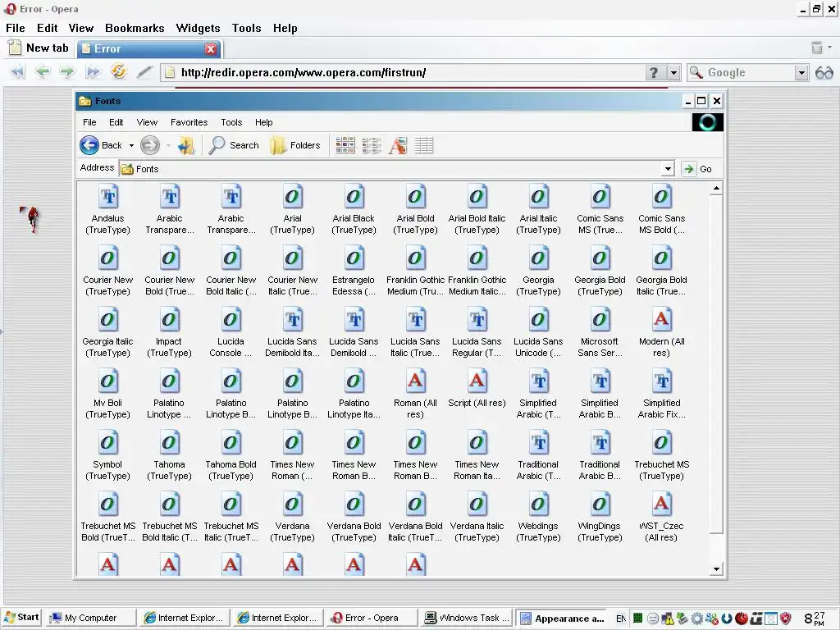Image resolution: width=840 pixels, height=630 pixels.
Task: Click Opera's Forward navigation arrow
Action: tap(67, 71)
